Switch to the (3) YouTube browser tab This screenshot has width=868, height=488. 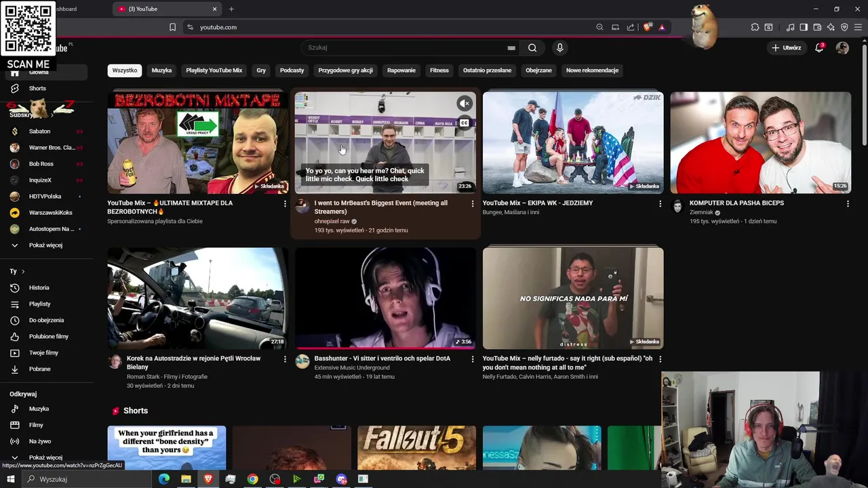tap(163, 9)
